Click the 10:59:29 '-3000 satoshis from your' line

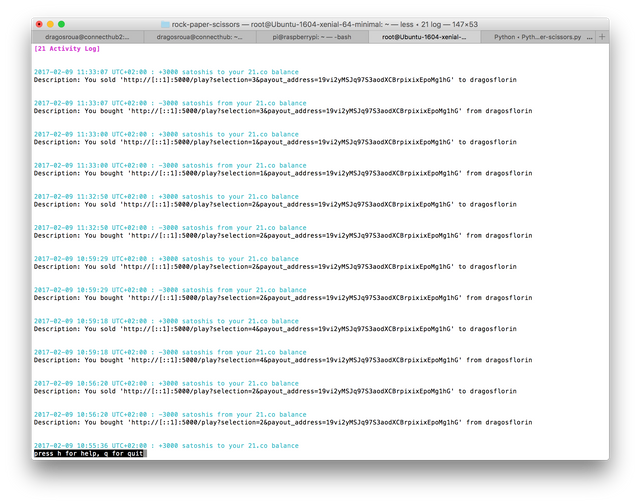(170, 290)
